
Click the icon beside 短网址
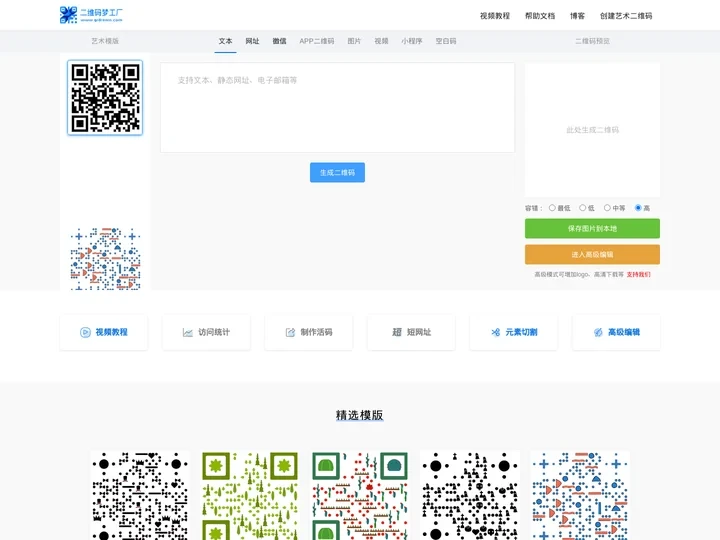click(397, 332)
